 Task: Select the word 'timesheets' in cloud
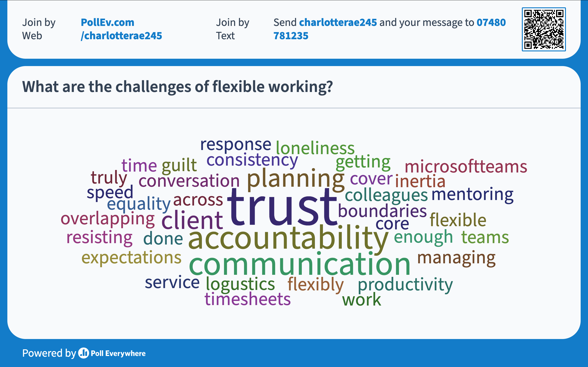247,299
